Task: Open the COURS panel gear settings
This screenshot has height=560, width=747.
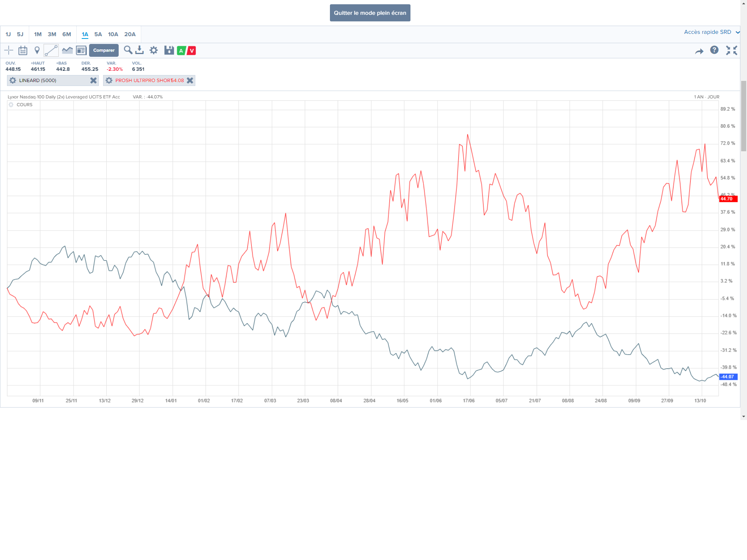Action: click(11, 105)
